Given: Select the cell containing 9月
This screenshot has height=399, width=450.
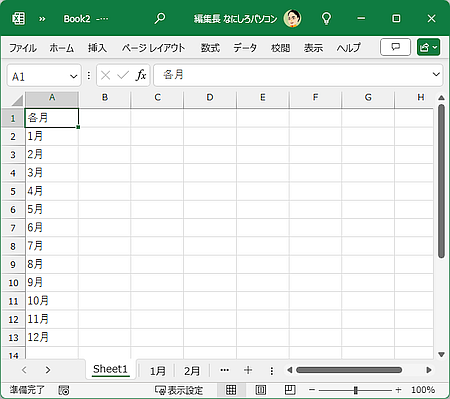Looking at the screenshot, I should [52, 283].
